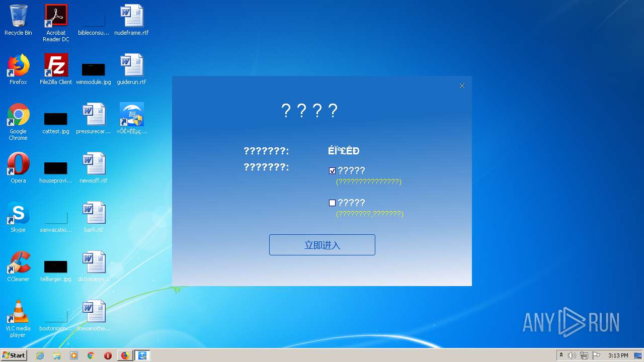Check the second unchecked option checkbox

(x=332, y=203)
